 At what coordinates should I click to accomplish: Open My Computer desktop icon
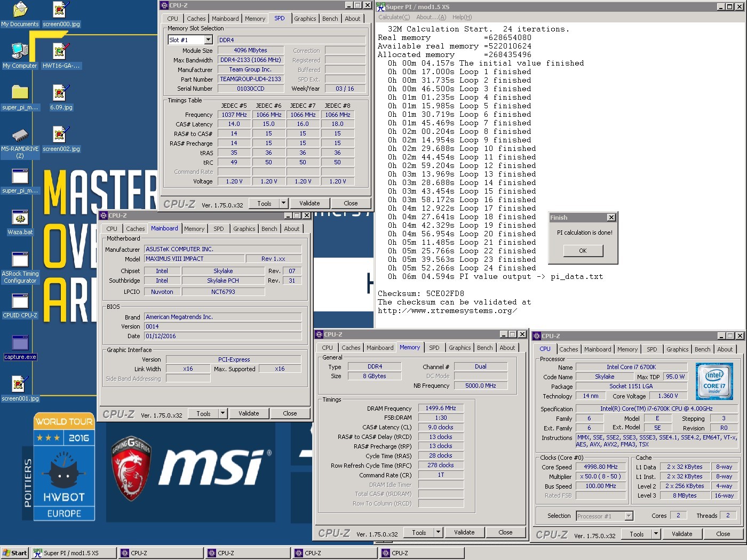pos(20,51)
